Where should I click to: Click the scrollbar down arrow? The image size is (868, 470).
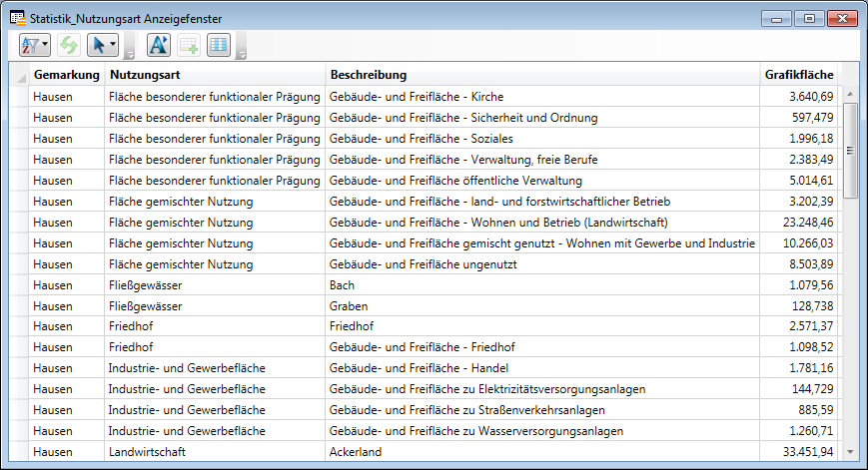pyautogui.click(x=850, y=451)
